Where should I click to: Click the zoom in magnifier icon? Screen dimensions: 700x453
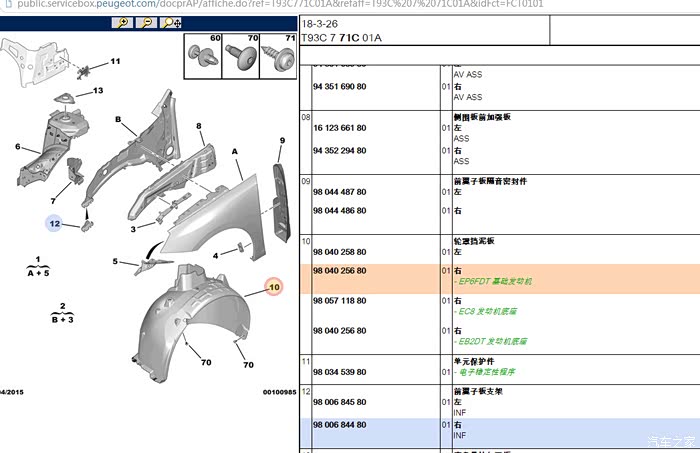(122, 23)
